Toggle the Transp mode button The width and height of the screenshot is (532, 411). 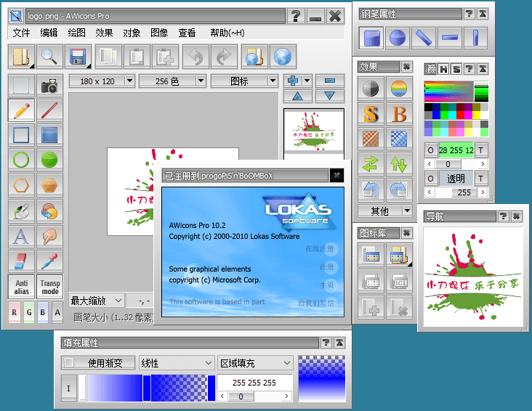tap(49, 287)
